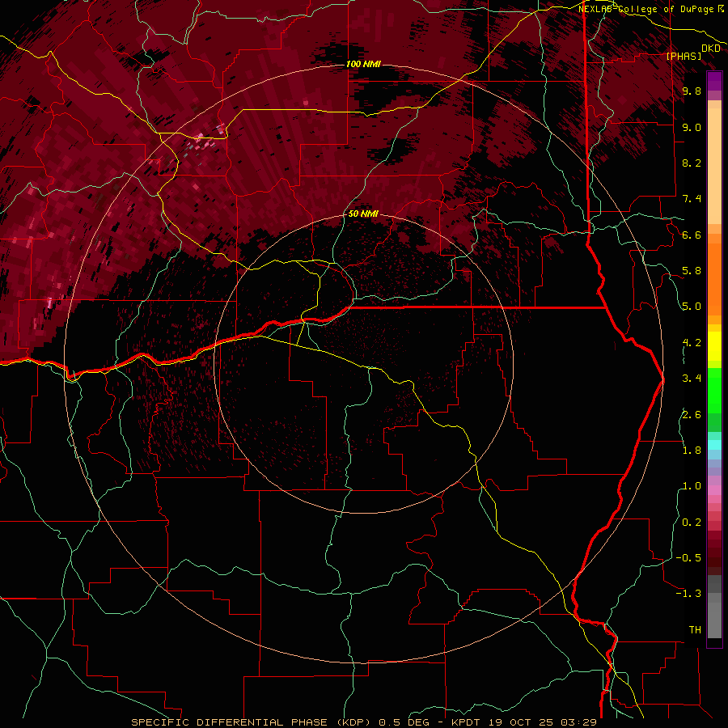The height and width of the screenshot is (728, 728).
Task: Click the 9.8 scale value
Action: pos(692,91)
